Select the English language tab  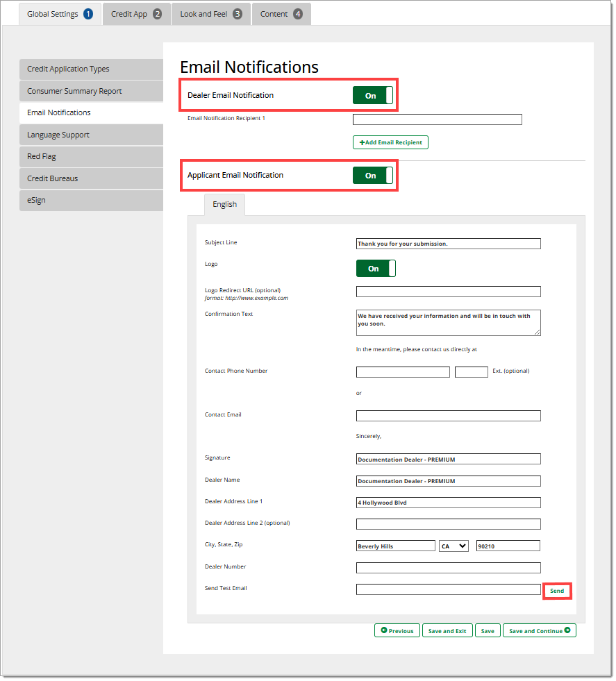click(224, 204)
